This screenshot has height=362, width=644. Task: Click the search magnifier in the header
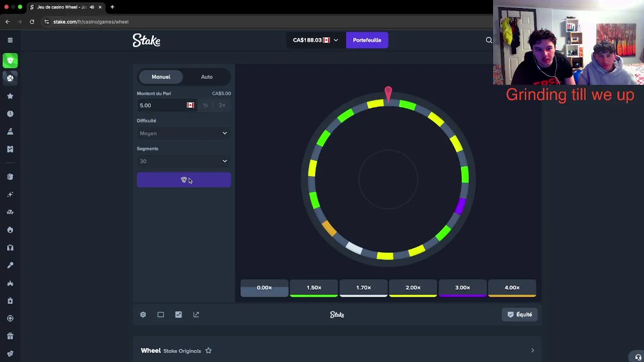pos(489,40)
